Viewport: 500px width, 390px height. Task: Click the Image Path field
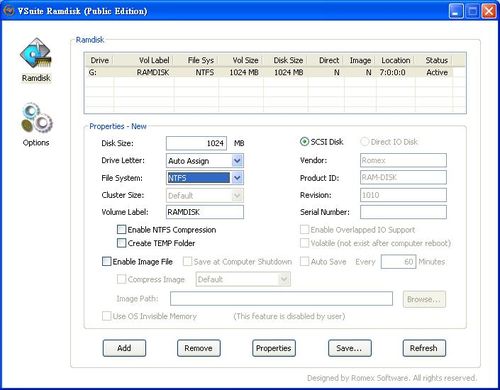(281, 299)
